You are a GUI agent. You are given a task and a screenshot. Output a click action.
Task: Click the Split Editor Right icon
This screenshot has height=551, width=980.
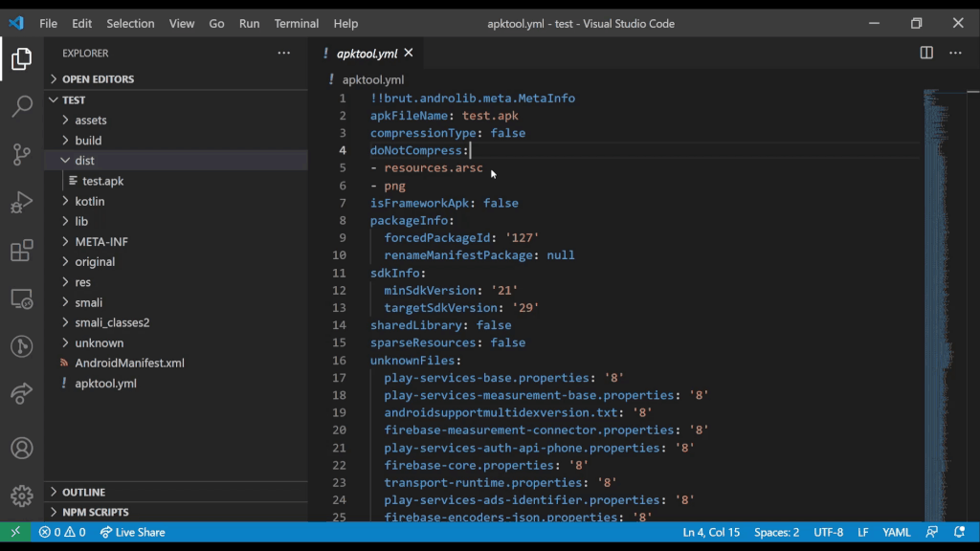pyautogui.click(x=926, y=54)
